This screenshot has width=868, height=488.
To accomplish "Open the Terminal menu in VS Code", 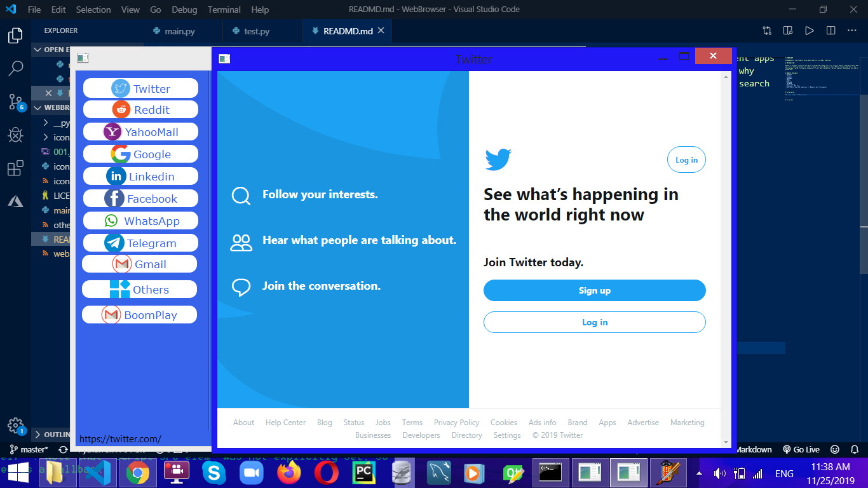I will coord(224,10).
